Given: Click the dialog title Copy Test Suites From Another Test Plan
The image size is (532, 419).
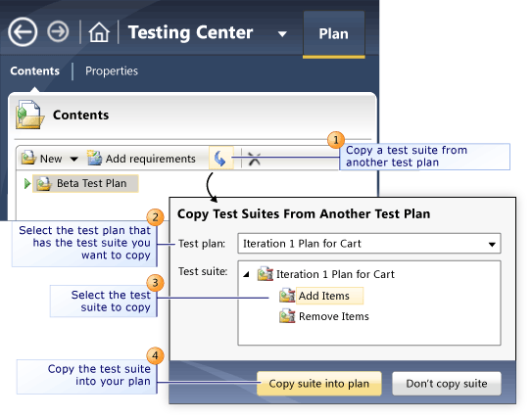Looking at the screenshot, I should (x=304, y=214).
